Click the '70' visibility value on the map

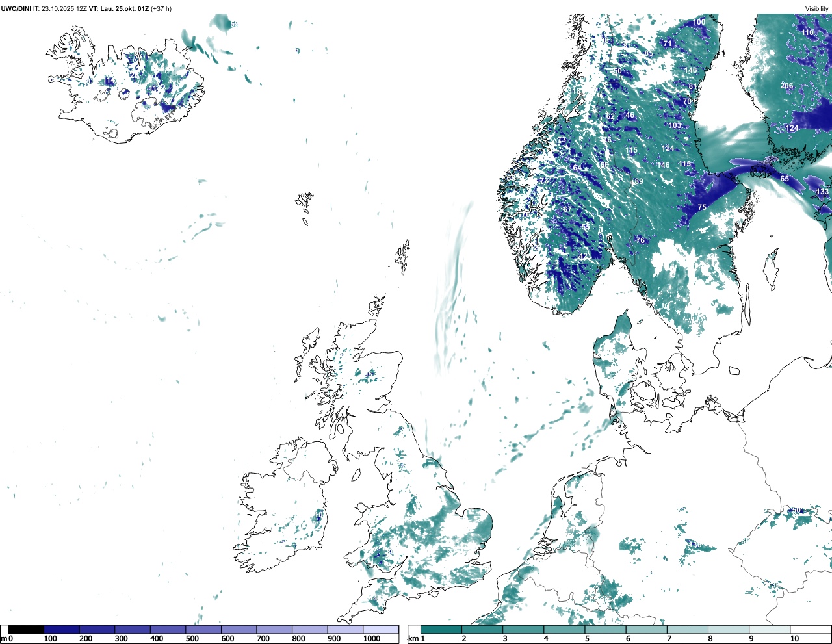(687, 101)
